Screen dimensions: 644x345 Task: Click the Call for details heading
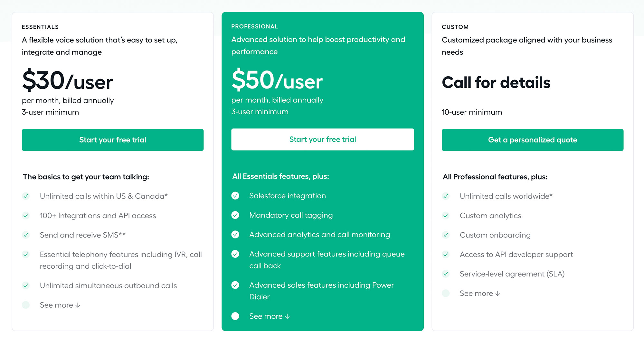click(496, 82)
